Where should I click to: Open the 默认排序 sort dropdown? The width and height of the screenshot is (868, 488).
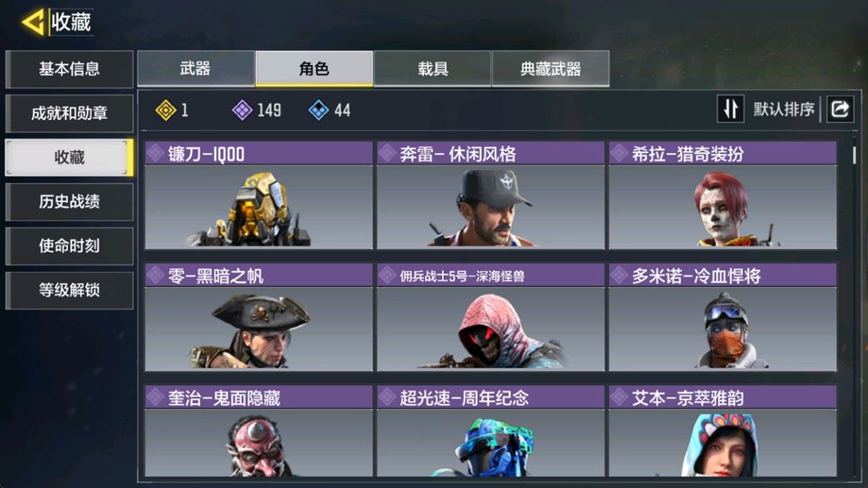[x=783, y=109]
